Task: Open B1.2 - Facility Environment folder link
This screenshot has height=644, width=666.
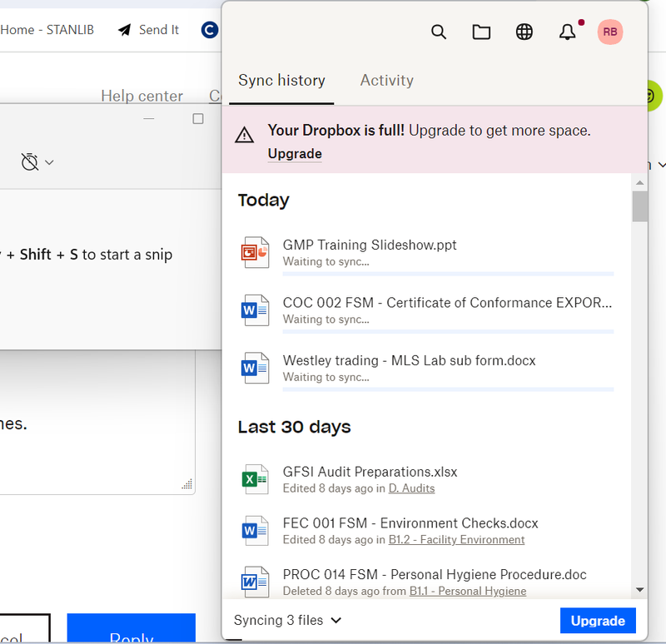Action: [456, 540]
